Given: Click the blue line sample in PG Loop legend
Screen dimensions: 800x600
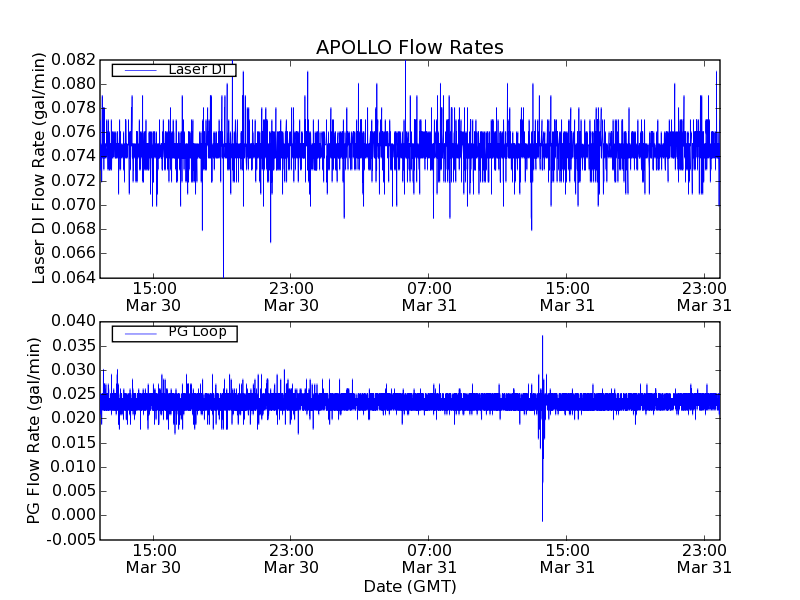Looking at the screenshot, I should 139,333.
